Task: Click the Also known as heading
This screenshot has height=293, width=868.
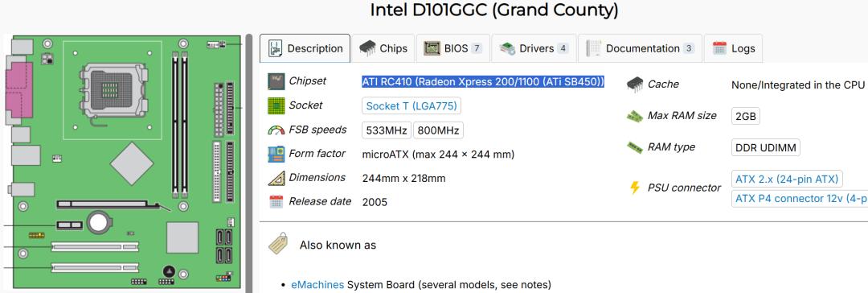Action: [338, 245]
